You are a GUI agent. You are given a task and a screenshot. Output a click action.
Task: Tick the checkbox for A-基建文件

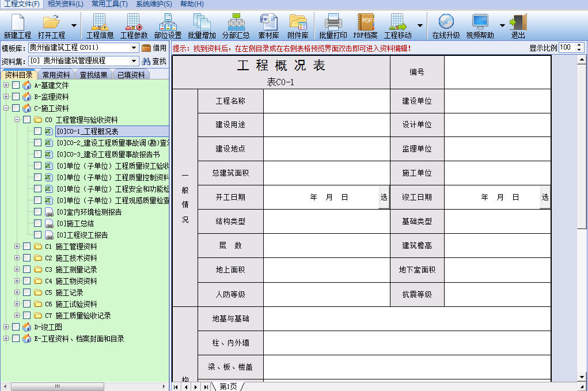16,85
